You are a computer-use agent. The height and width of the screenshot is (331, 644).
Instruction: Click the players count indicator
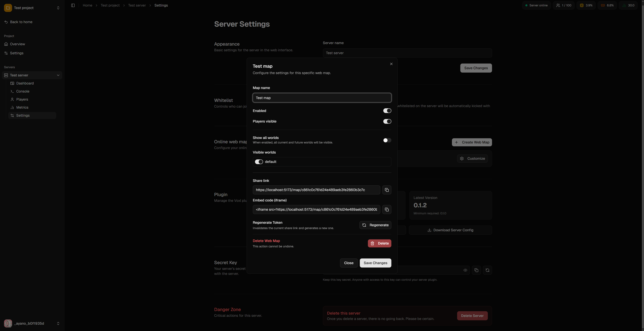coord(564,5)
